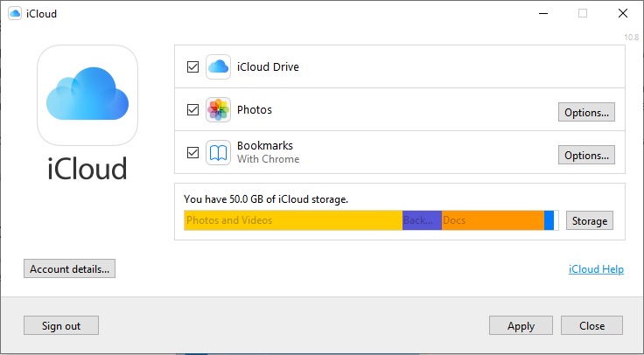Sign out of iCloud
644x355 pixels.
tap(61, 325)
